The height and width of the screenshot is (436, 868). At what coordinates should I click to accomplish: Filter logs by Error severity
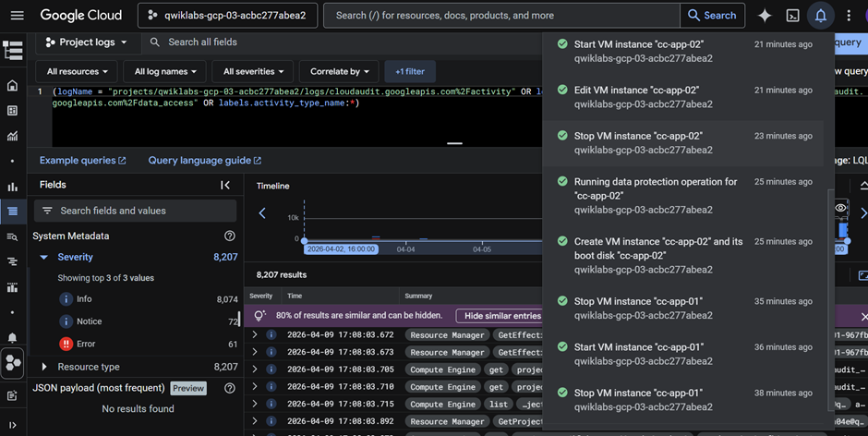click(84, 344)
